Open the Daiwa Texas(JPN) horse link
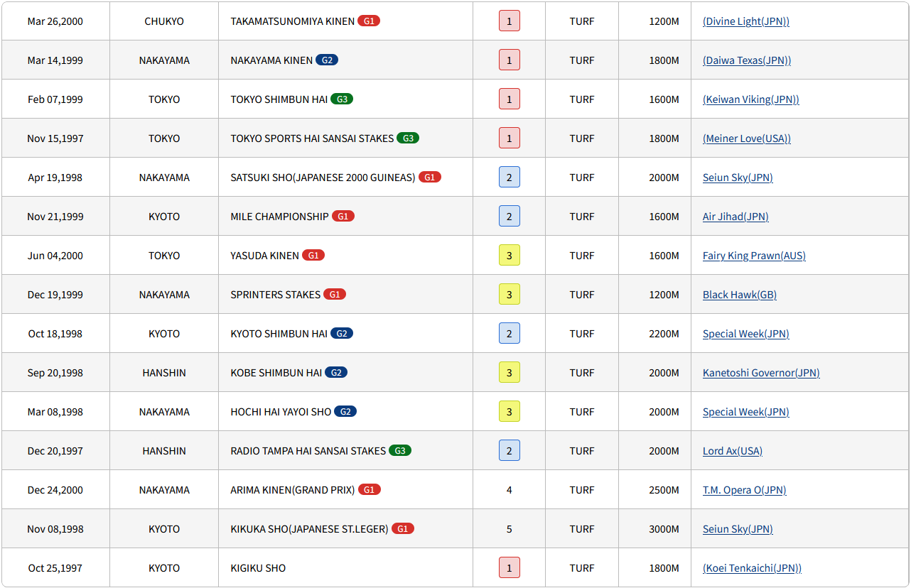 pos(747,60)
